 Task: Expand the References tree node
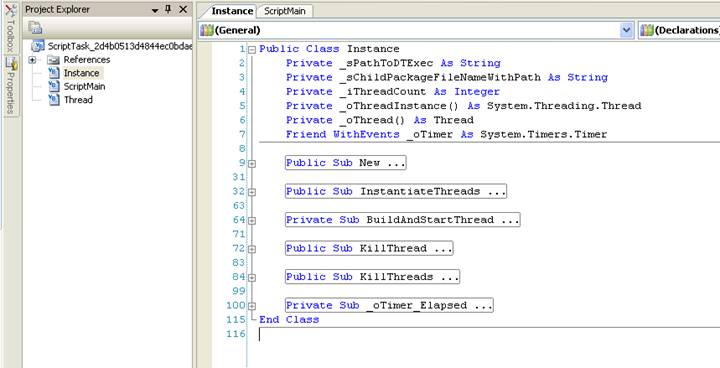32,60
